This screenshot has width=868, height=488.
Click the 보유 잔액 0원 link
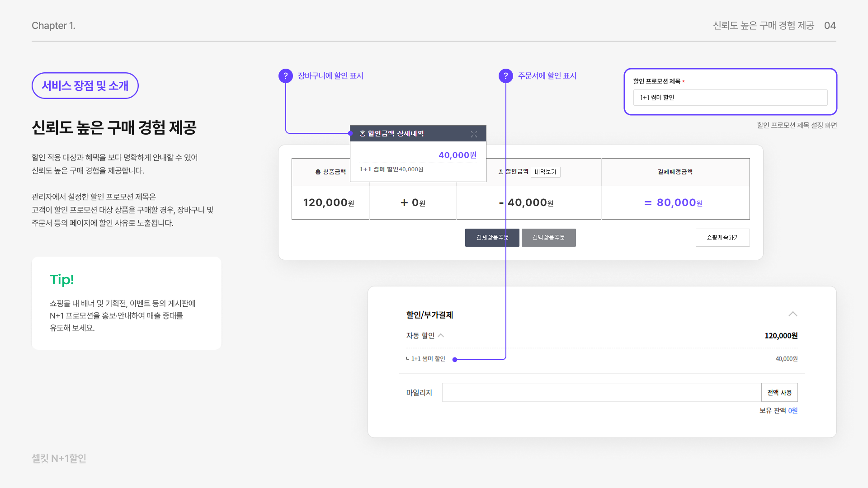coord(793,411)
